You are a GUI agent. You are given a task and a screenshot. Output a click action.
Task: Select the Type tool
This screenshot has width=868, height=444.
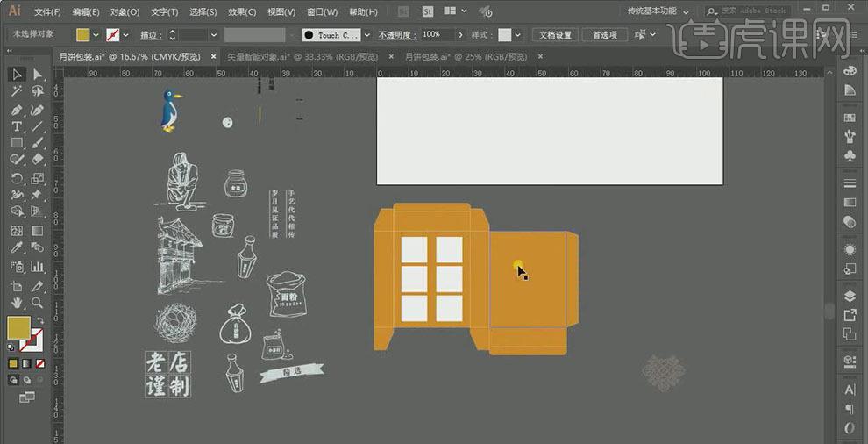(x=17, y=126)
